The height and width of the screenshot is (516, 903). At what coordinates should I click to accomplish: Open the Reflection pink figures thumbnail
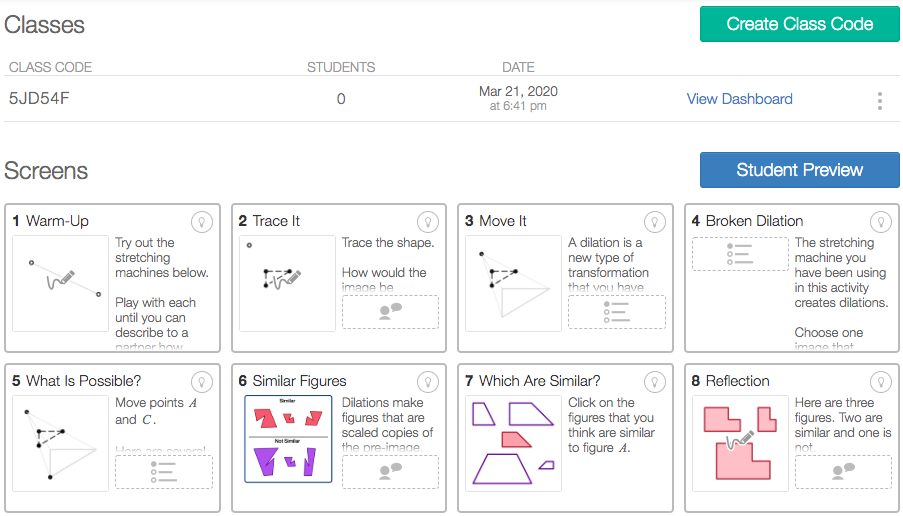740,443
